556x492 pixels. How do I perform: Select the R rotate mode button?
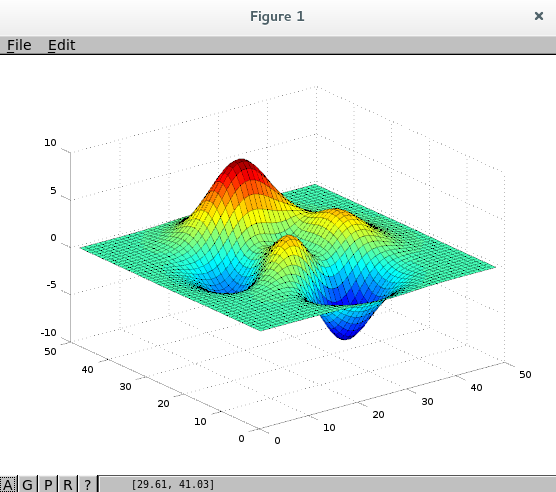(x=67, y=484)
